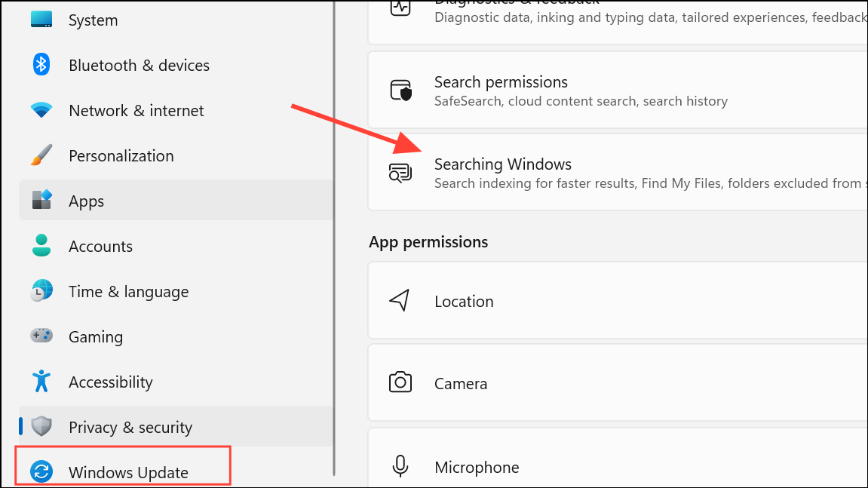Click the Searching Windows magnifier icon

tap(400, 173)
